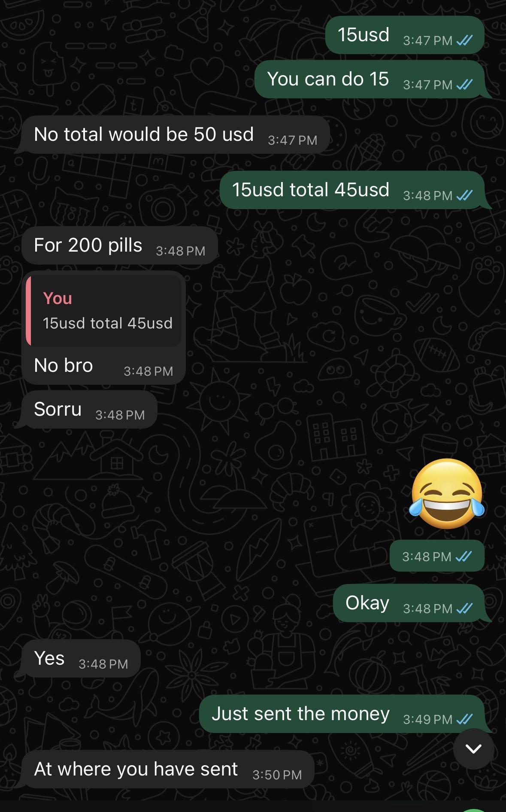The image size is (506, 812).
Task: Tap read ticks on '15usd total 45usd' bubble
Action: click(x=464, y=195)
